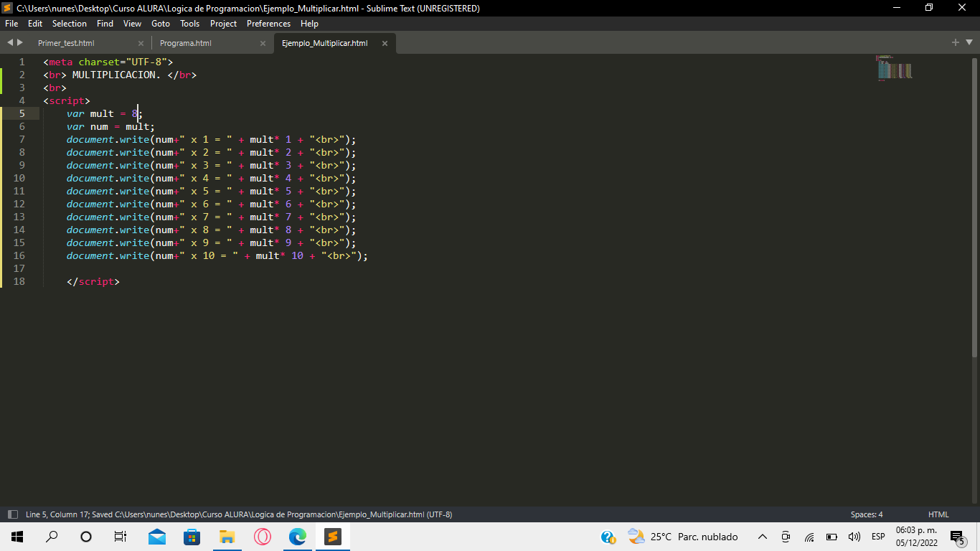Show hidden tray icons chevron
The width and height of the screenshot is (980, 551).
tap(763, 537)
